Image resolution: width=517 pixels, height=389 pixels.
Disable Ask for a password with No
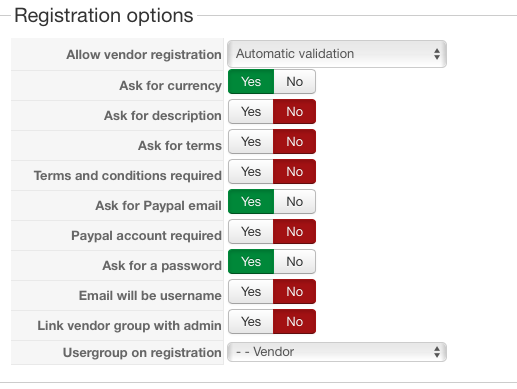[x=295, y=262]
